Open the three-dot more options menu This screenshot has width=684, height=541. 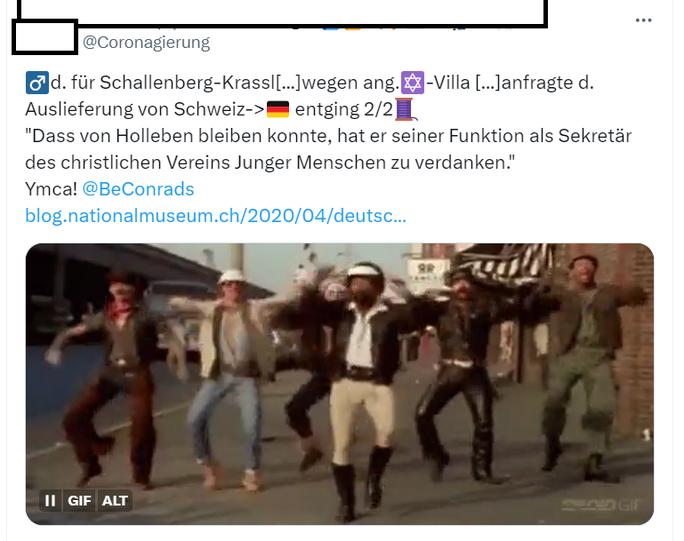(643, 20)
